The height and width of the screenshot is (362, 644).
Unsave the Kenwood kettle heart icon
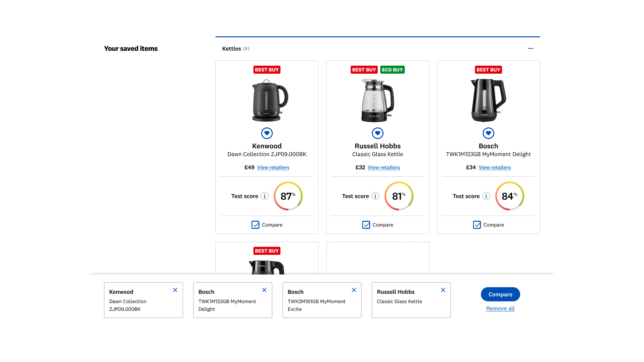(267, 133)
